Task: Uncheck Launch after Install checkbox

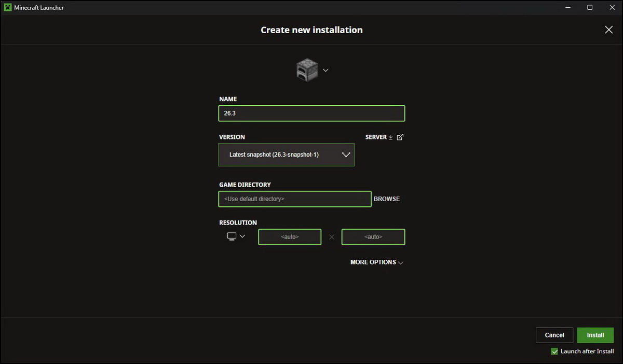Action: (x=554, y=352)
